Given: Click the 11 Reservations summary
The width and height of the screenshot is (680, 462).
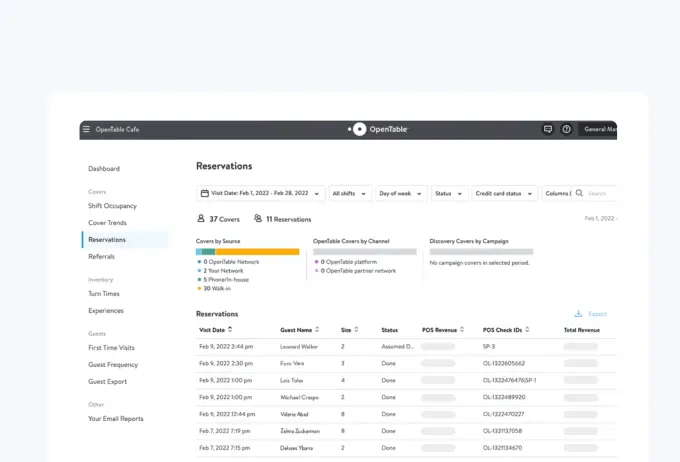Looking at the screenshot, I should [x=283, y=219].
